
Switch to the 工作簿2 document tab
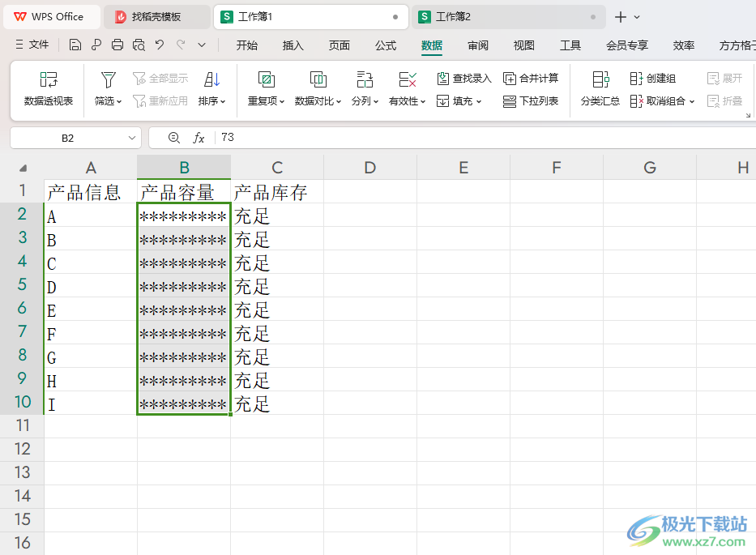pos(508,17)
